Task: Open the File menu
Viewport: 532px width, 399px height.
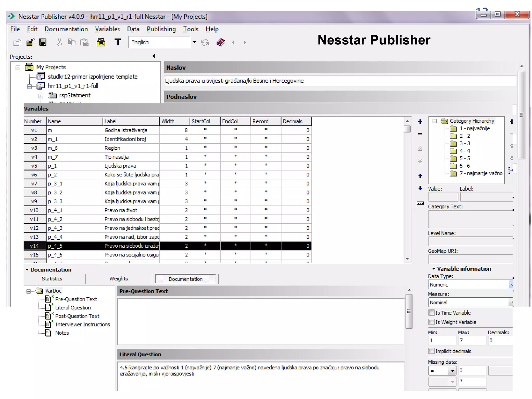Action: (15, 29)
